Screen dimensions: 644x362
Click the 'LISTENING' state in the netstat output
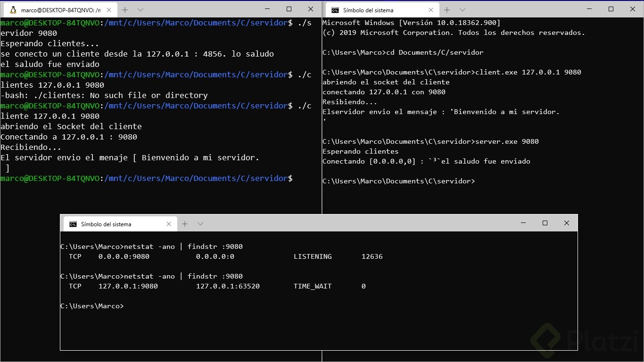[313, 256]
